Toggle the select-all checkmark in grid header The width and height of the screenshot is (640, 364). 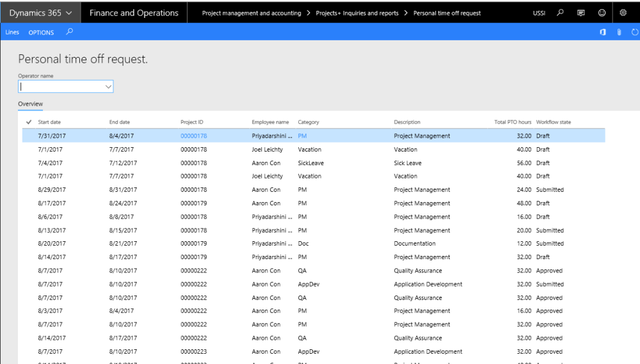29,122
